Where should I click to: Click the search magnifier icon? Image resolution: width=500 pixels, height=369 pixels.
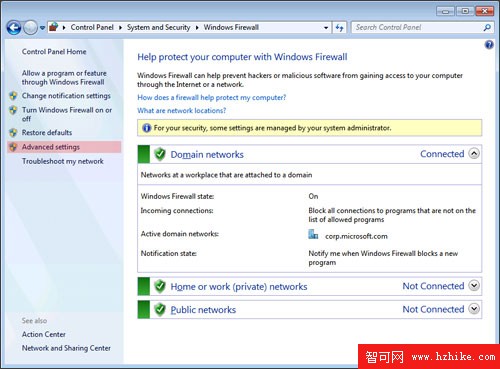tap(487, 28)
